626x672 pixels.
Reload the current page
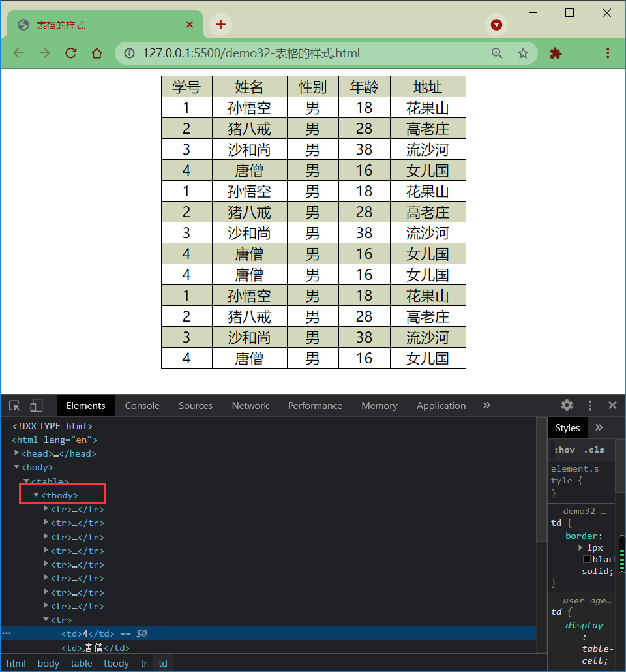[70, 53]
